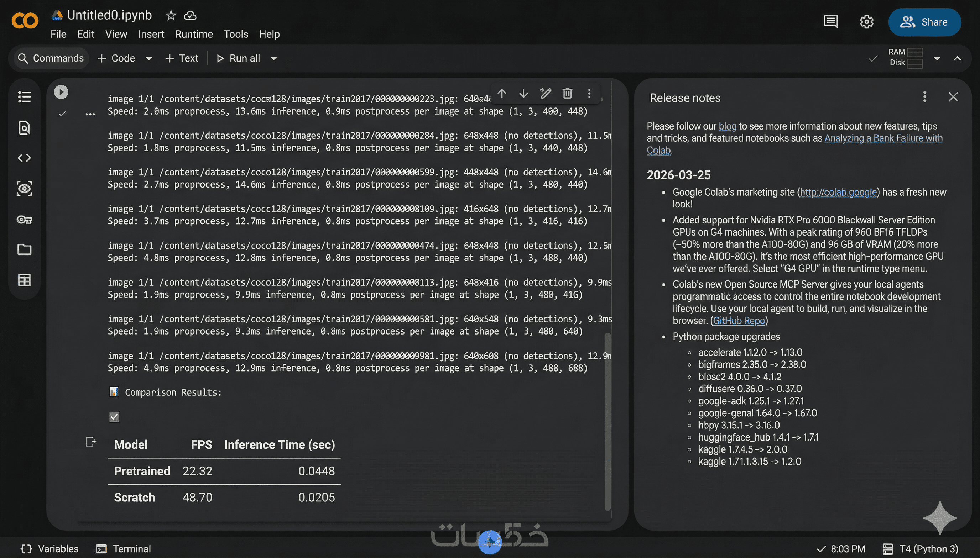
Task: Expand the Code cell dropdown arrow
Action: point(149,58)
